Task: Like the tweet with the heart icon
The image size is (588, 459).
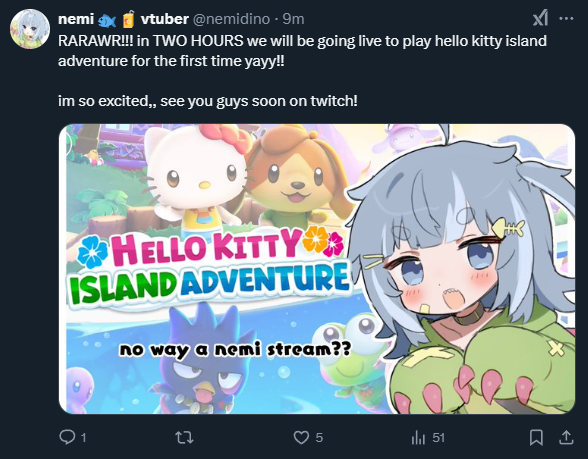Action: coord(301,437)
